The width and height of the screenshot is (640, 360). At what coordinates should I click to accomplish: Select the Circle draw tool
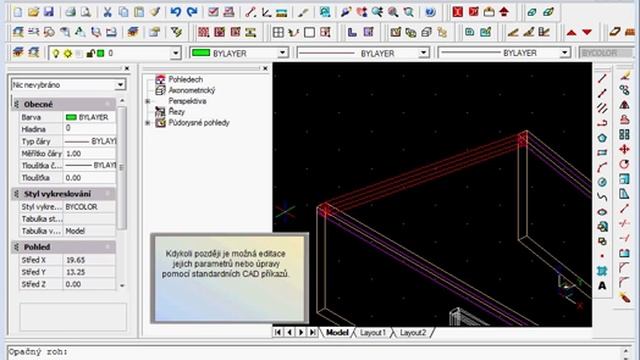602,182
